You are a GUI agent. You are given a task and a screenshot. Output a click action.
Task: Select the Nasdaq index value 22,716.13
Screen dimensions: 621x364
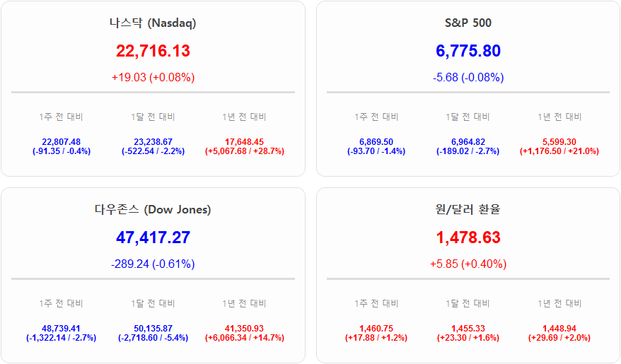(x=153, y=51)
